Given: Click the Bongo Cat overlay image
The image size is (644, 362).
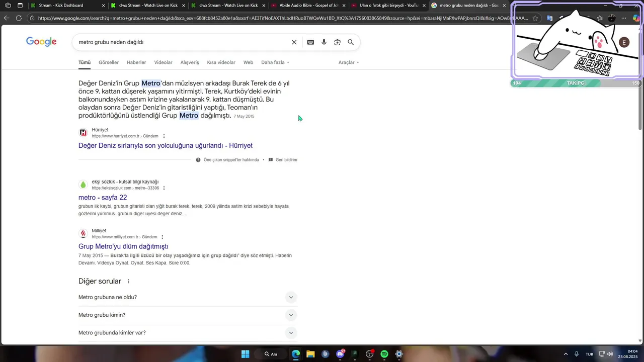Looking at the screenshot, I should 577,41.
